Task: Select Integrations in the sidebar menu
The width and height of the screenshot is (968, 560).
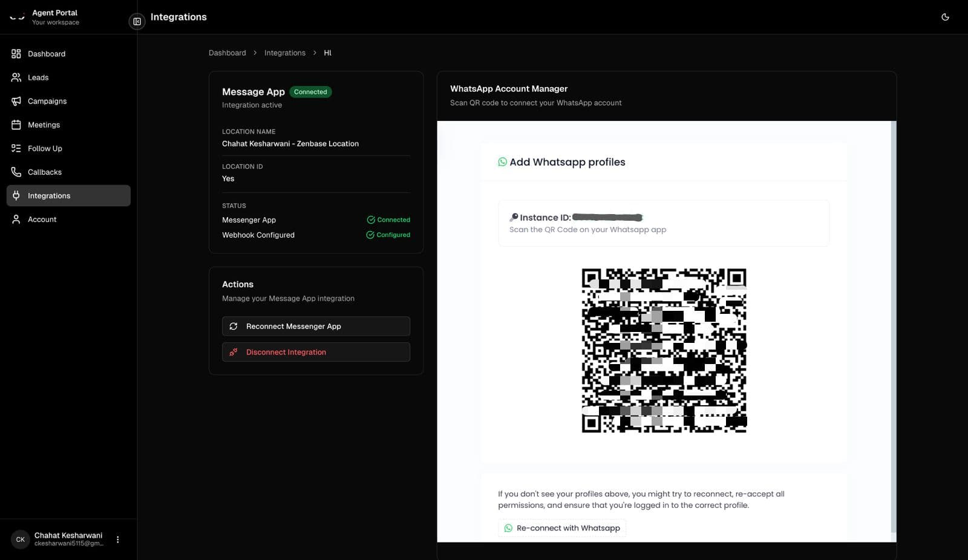Action: (49, 195)
